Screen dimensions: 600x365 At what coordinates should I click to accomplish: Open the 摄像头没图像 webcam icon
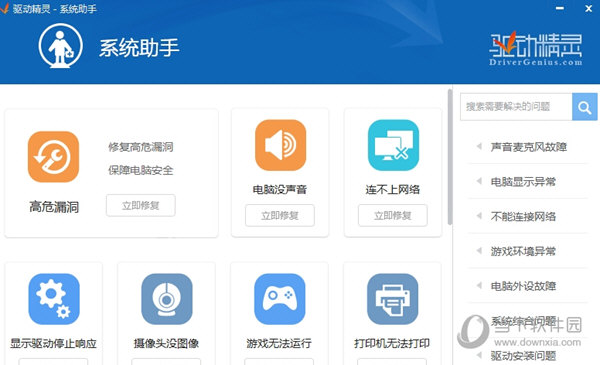[167, 299]
